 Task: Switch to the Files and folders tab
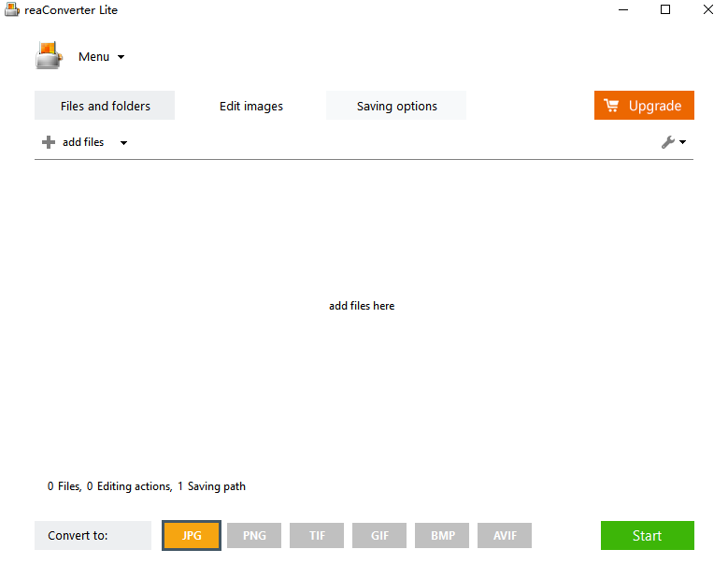point(105,106)
